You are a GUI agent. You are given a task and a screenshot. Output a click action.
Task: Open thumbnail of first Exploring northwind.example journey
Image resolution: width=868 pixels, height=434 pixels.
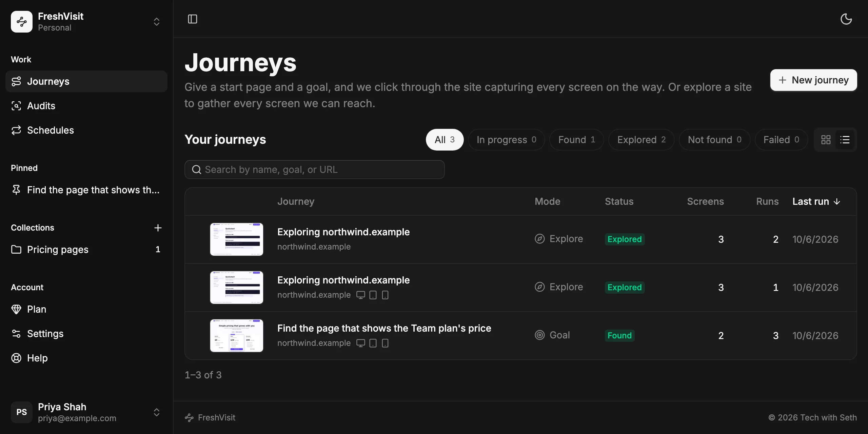pyautogui.click(x=237, y=239)
